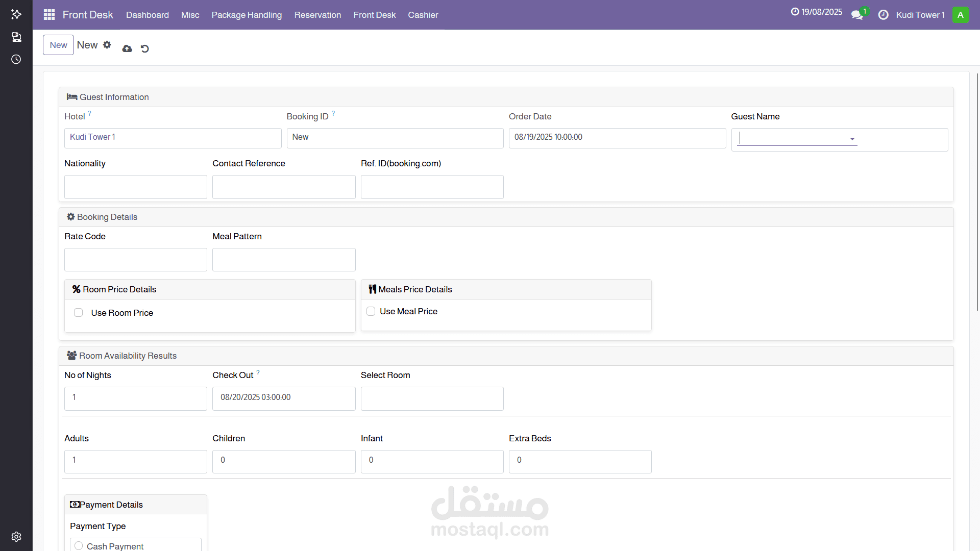The height and width of the screenshot is (551, 980).
Task: Open the Meal Pattern selection field
Action: coord(284,260)
